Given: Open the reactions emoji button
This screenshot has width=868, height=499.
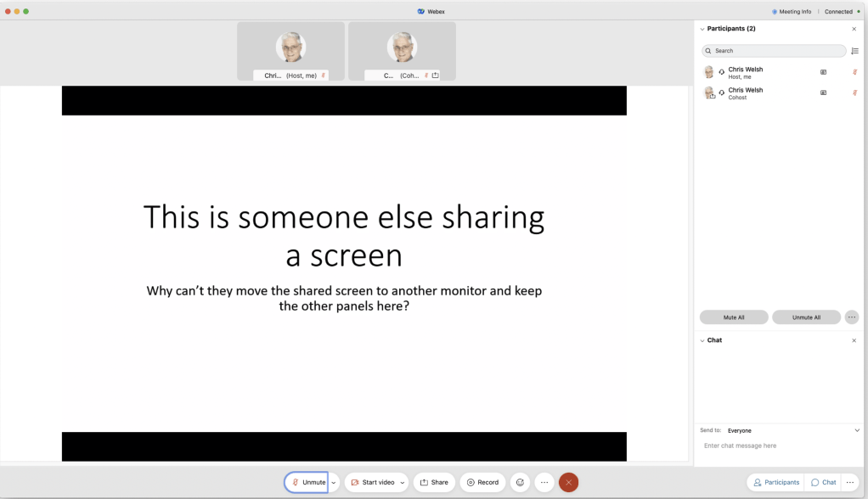Looking at the screenshot, I should point(520,482).
